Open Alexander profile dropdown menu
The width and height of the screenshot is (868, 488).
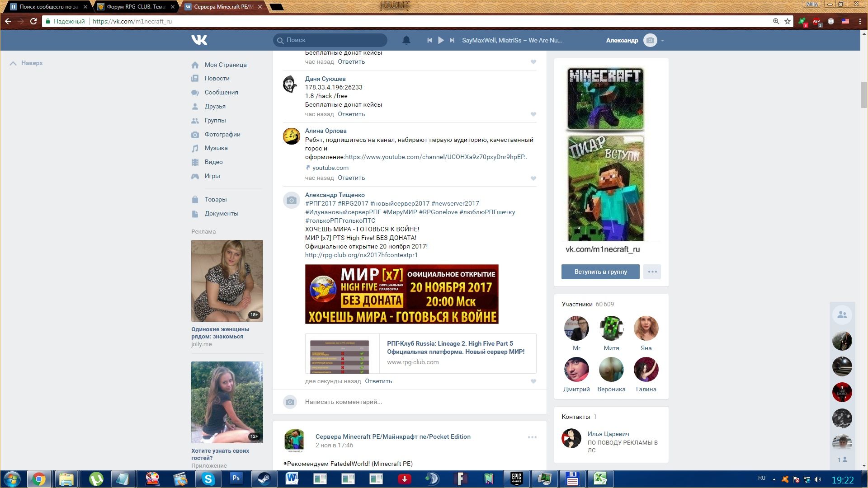[x=662, y=40]
